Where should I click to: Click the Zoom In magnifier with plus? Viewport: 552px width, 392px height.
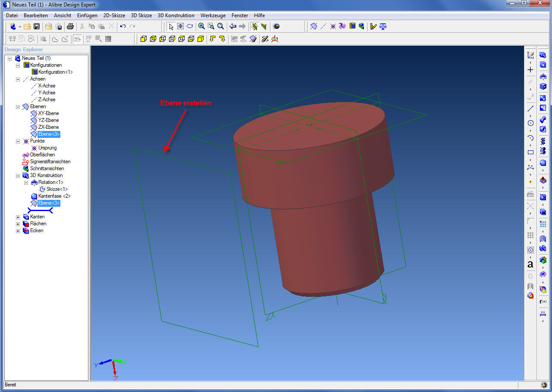[201, 26]
